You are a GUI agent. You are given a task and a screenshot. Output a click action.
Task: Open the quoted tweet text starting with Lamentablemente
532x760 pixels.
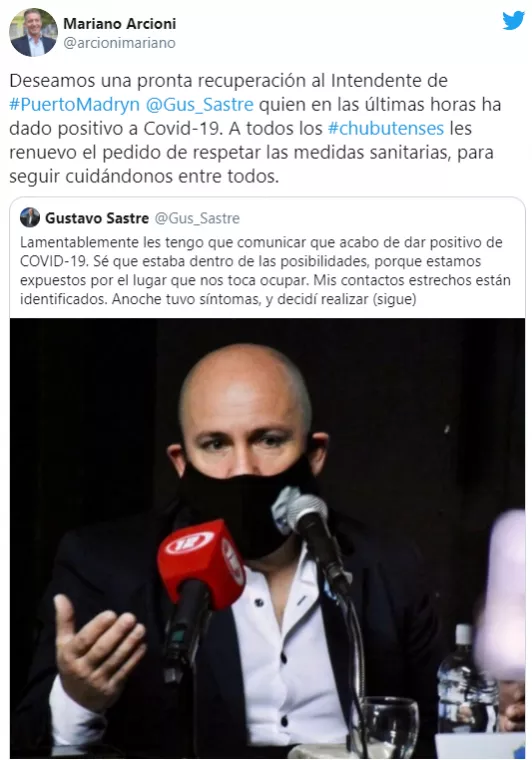[x=265, y=270]
